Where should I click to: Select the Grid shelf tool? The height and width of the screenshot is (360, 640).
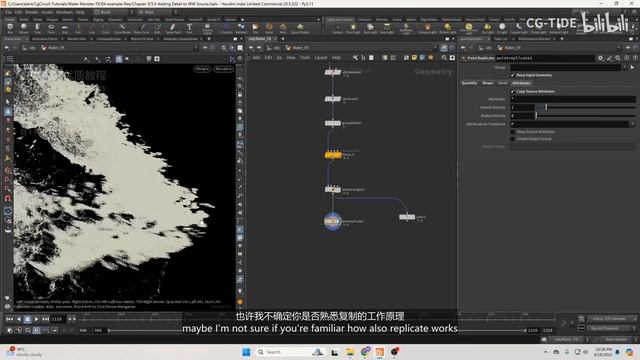(x=64, y=28)
